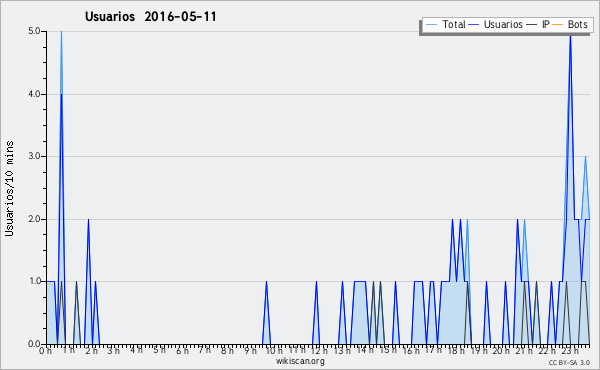
Task: Click the 'CC BY-SA 3.0' license text
Action: coord(569,362)
